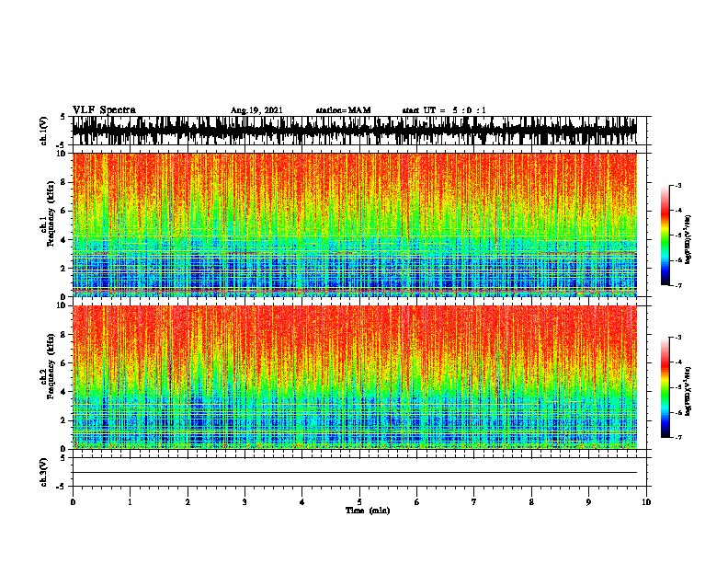728x563 pixels.
Task: Click the ch.1 spectrogram color bar
Action: tap(665, 236)
